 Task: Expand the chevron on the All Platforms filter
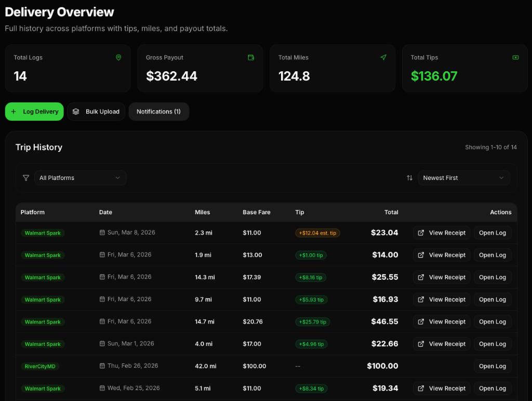click(118, 177)
